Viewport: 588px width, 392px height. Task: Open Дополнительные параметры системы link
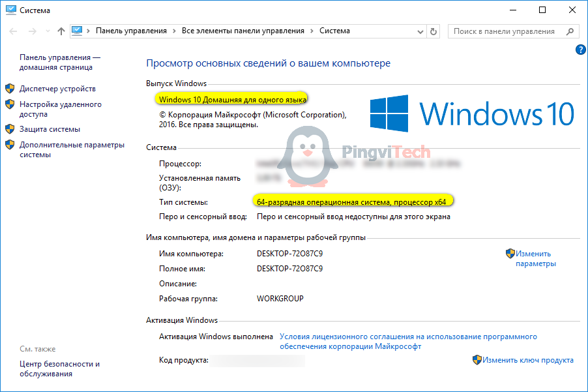(x=72, y=149)
